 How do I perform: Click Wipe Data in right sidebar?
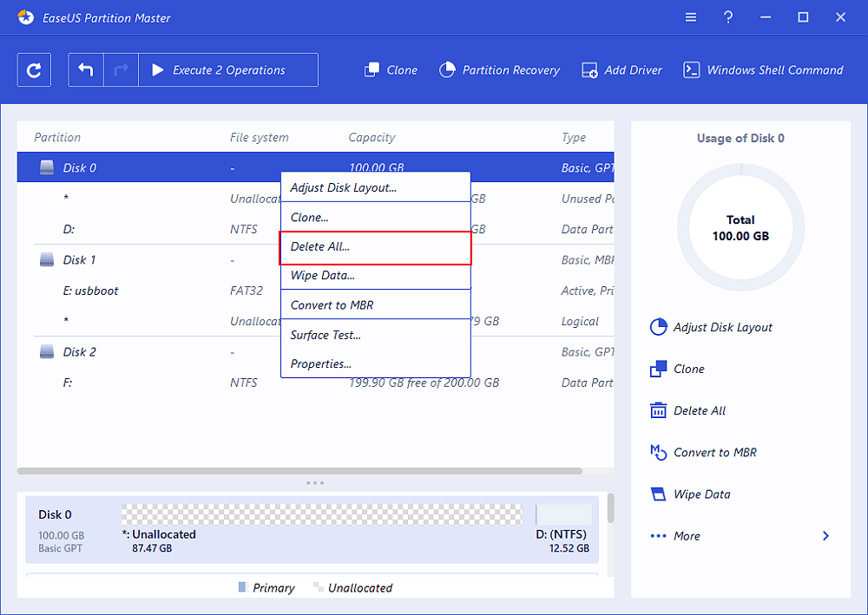701,494
